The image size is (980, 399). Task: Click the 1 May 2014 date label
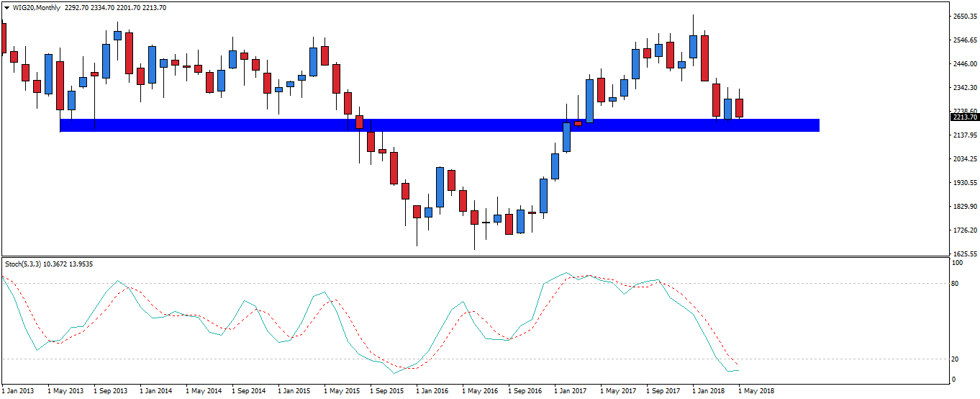tap(204, 391)
